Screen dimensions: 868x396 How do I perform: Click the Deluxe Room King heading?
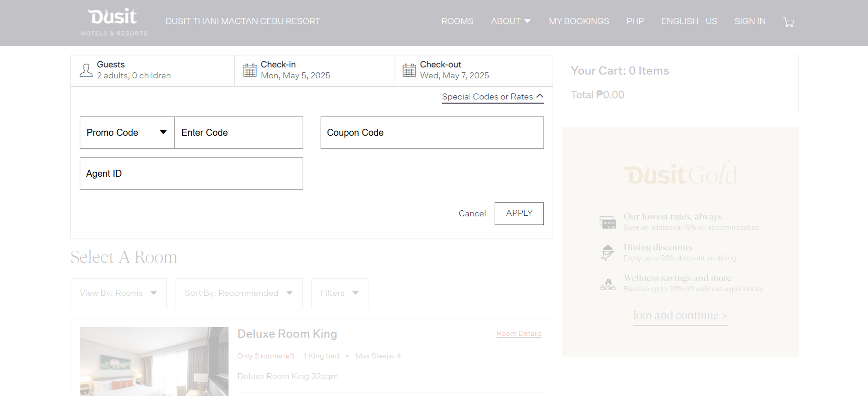click(x=287, y=334)
